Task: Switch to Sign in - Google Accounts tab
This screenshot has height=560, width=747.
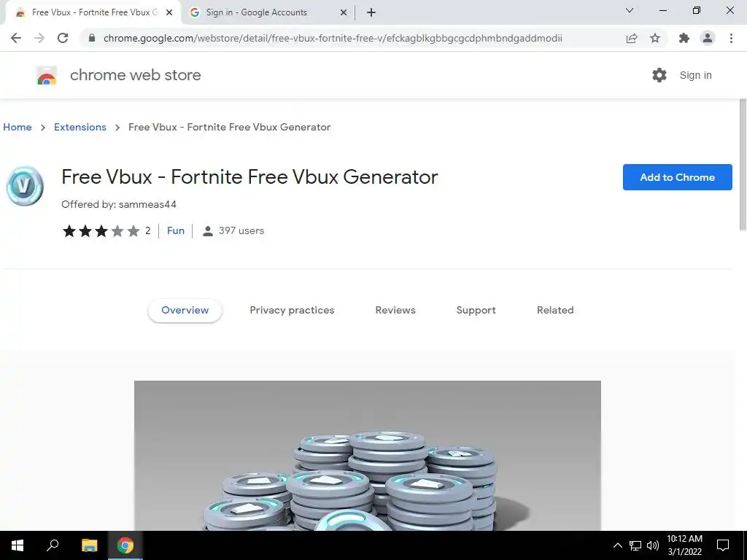Action: point(268,12)
